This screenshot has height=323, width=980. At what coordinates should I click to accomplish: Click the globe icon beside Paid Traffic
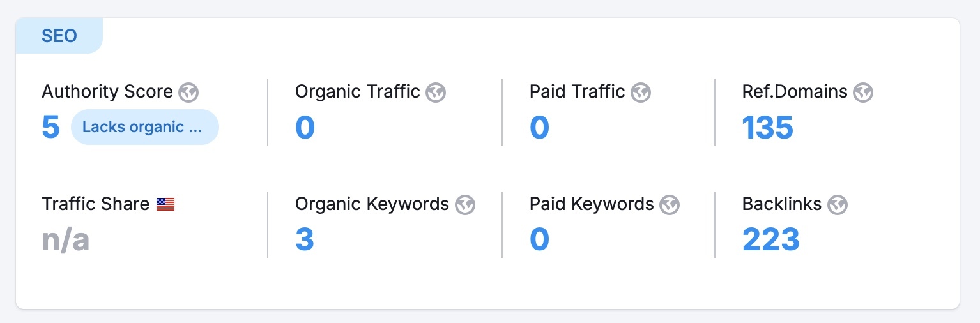640,93
